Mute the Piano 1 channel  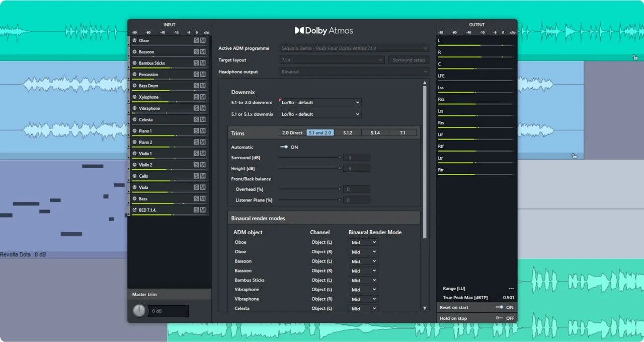(203, 131)
